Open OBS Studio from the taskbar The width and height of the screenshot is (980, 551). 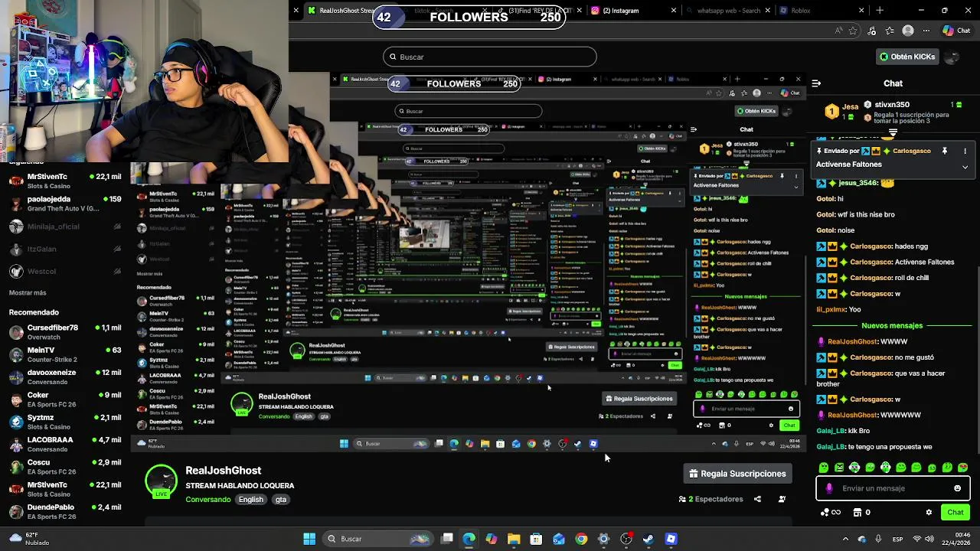626,539
